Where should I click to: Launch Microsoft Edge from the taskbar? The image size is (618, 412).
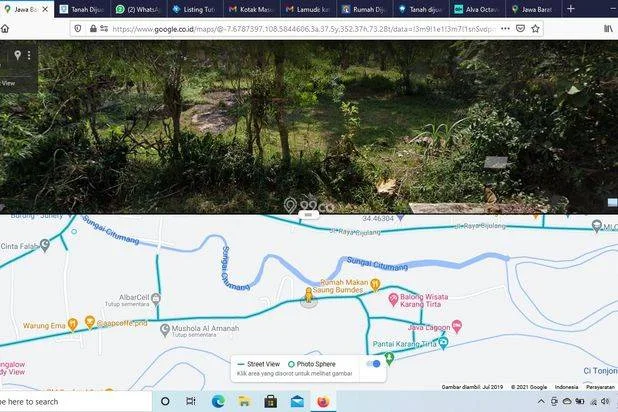(x=218, y=401)
